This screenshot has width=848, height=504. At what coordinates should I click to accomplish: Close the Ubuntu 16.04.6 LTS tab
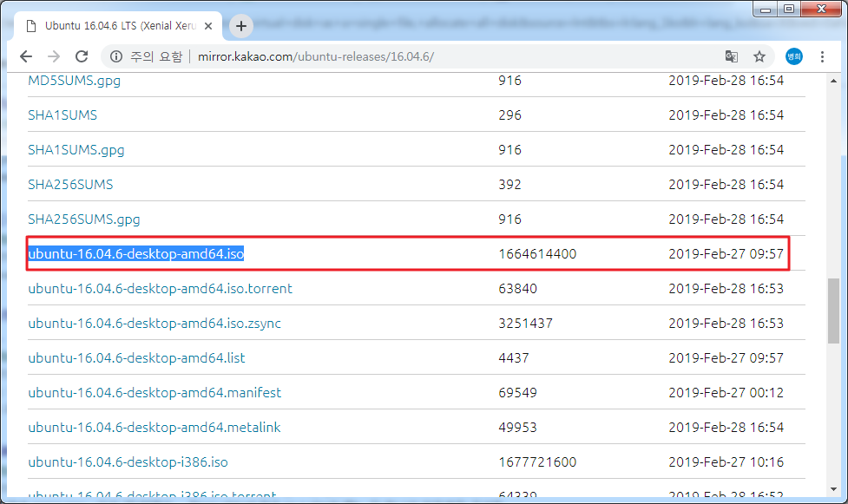coord(208,26)
